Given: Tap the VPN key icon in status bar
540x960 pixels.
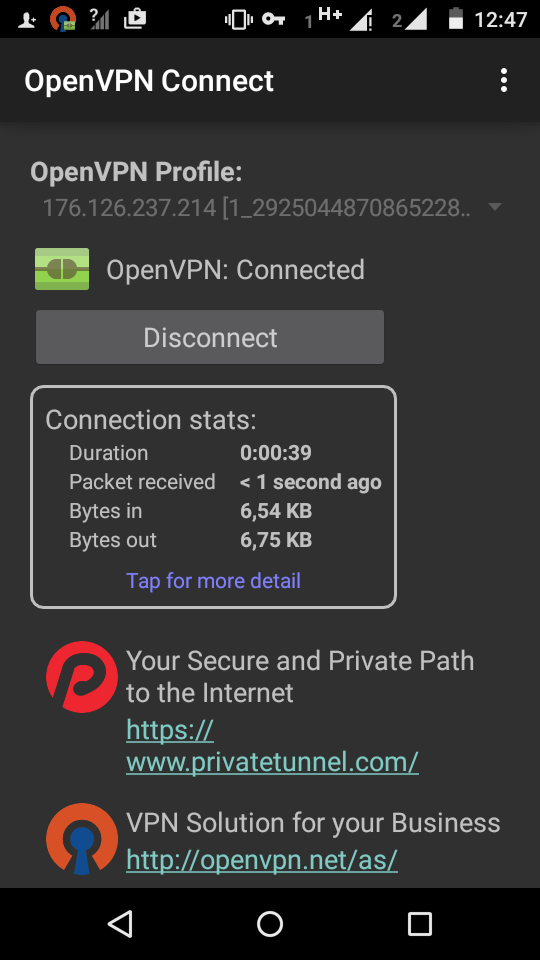Looking at the screenshot, I should (x=273, y=19).
